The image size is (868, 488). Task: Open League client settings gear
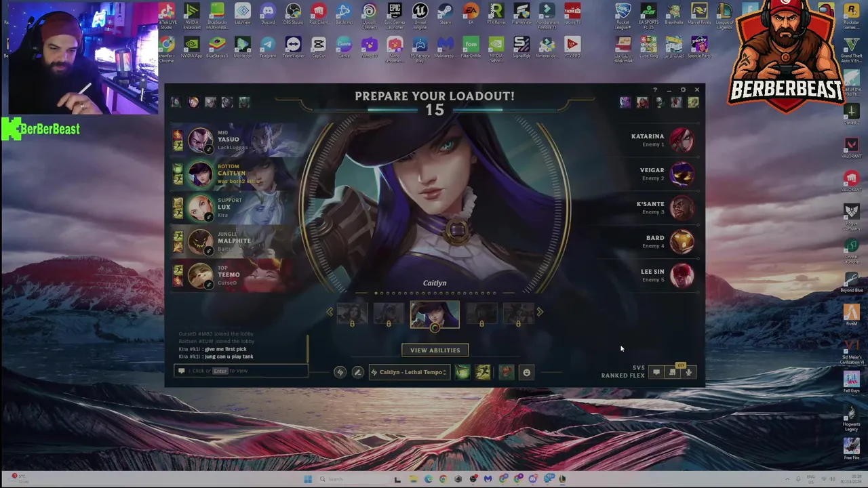(683, 89)
